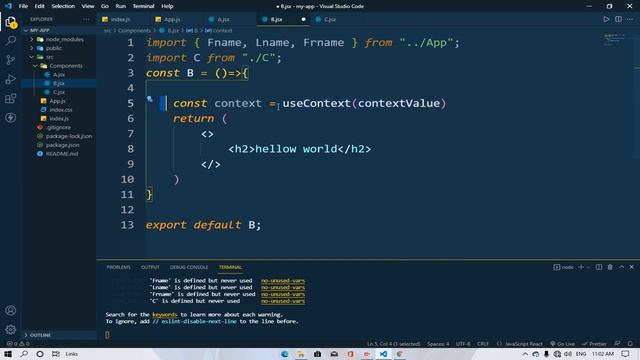Open Explorer panel more actions ellipsis
640x360 pixels.
(x=87, y=19)
